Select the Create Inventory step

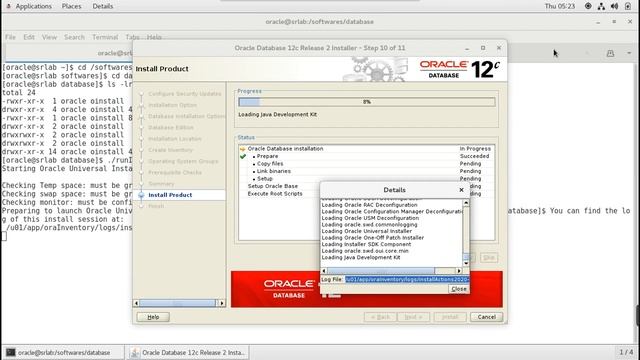tap(170, 150)
